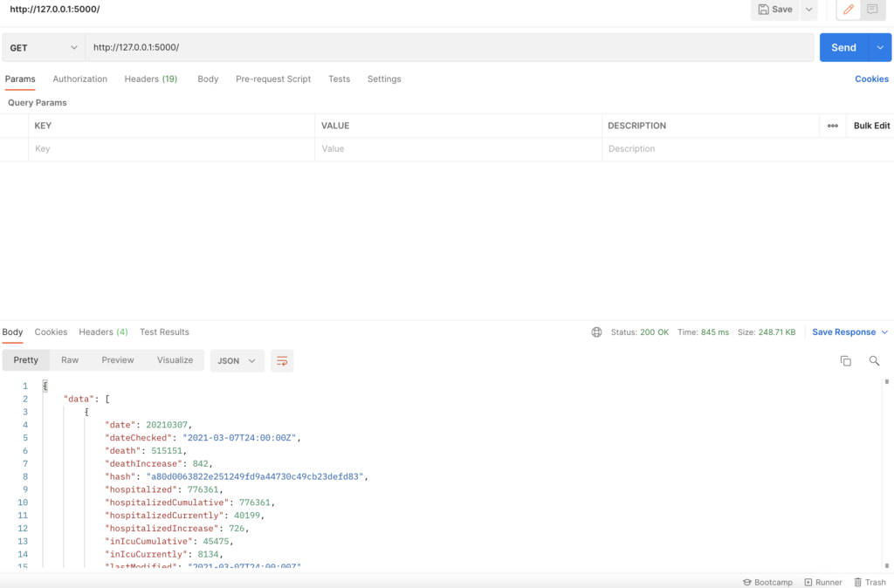The width and height of the screenshot is (894, 588).
Task: Select the Raw response view
Action: (x=70, y=360)
